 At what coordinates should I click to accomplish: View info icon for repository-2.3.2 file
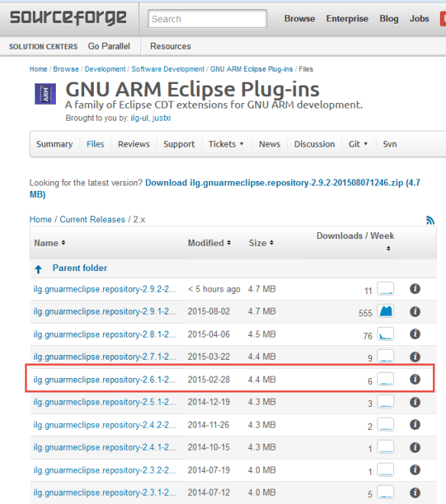click(x=415, y=470)
